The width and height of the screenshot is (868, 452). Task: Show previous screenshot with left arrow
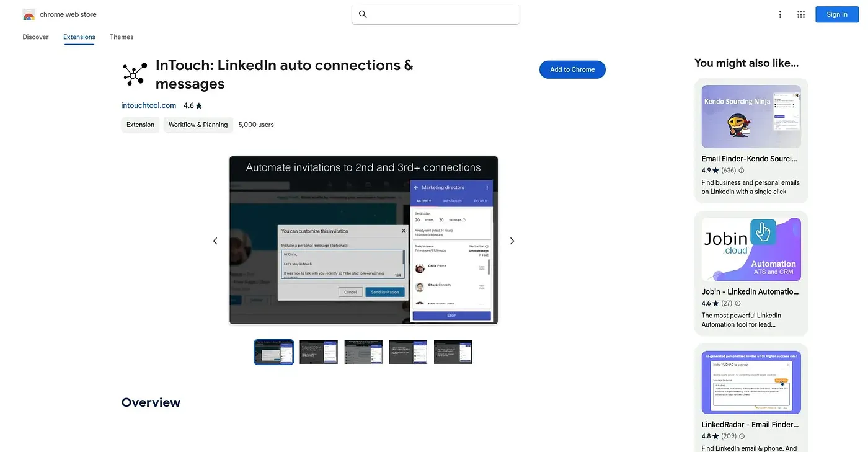215,241
